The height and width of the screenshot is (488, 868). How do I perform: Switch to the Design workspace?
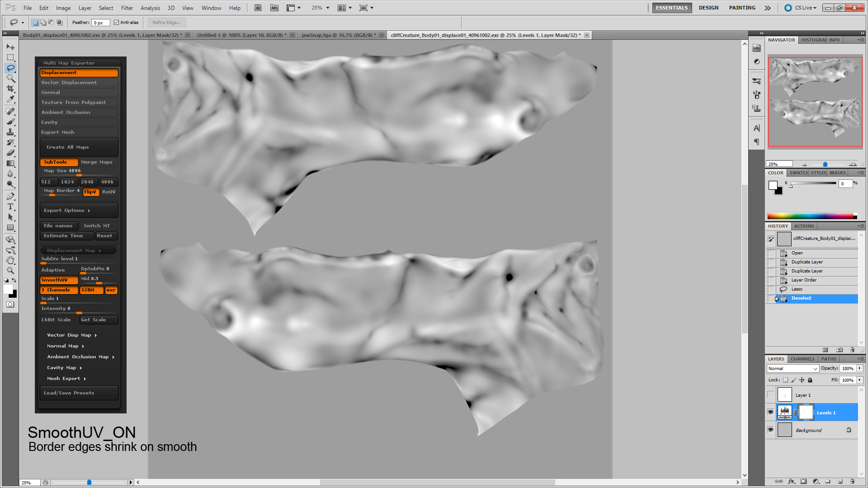[708, 8]
